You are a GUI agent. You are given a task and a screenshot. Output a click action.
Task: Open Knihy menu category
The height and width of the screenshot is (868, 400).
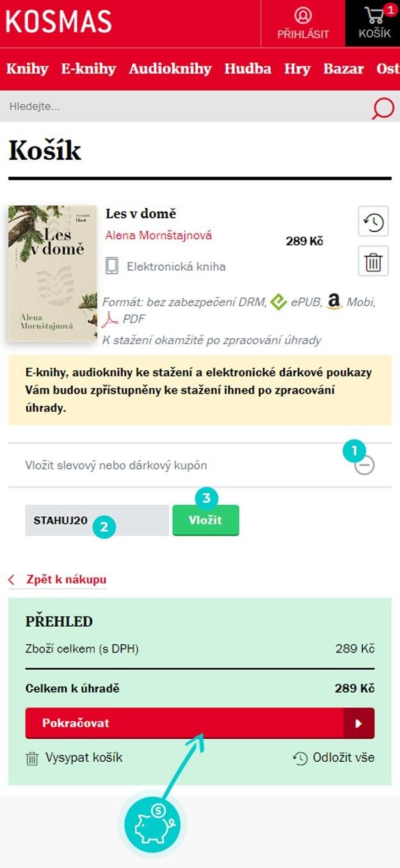point(28,69)
